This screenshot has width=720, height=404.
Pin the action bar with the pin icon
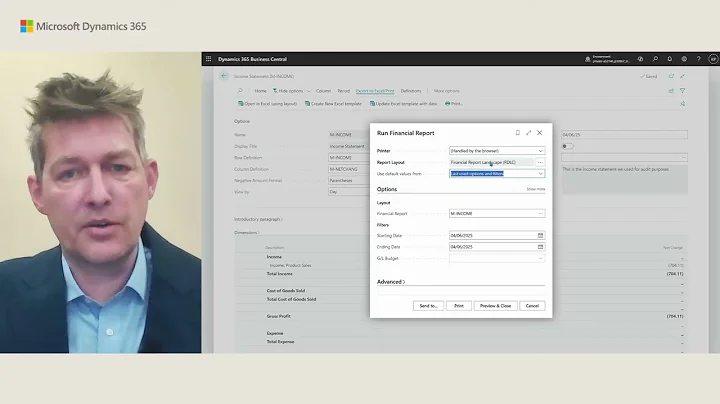point(683,104)
